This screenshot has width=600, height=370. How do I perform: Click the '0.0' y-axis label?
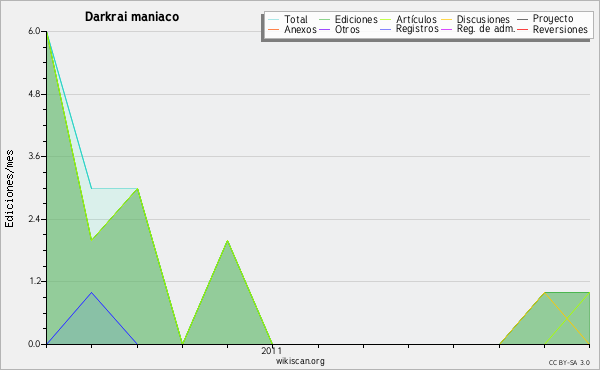34,344
